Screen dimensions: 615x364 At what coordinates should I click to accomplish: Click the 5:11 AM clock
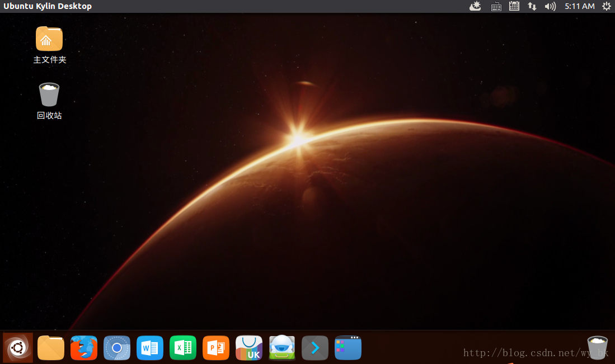click(x=580, y=6)
